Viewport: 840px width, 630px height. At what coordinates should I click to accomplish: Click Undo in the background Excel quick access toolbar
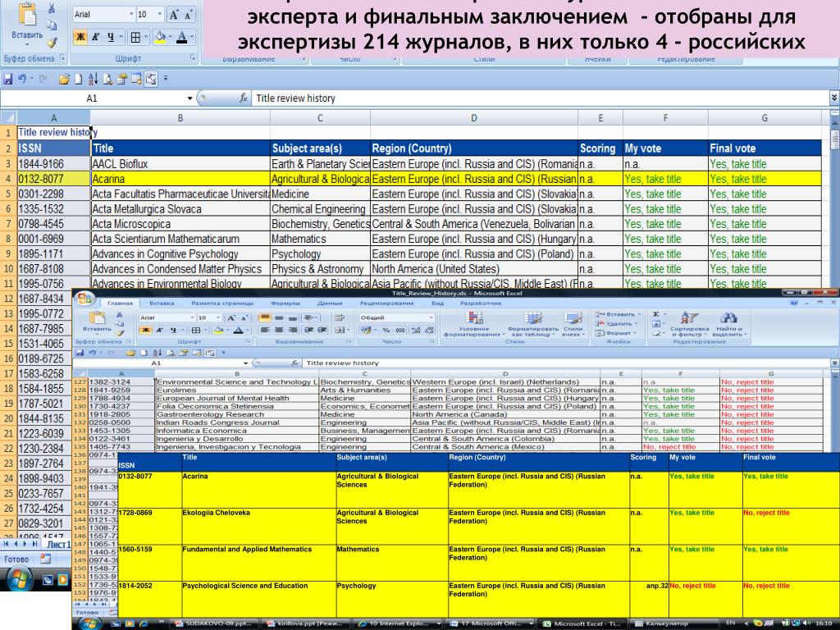click(22, 80)
